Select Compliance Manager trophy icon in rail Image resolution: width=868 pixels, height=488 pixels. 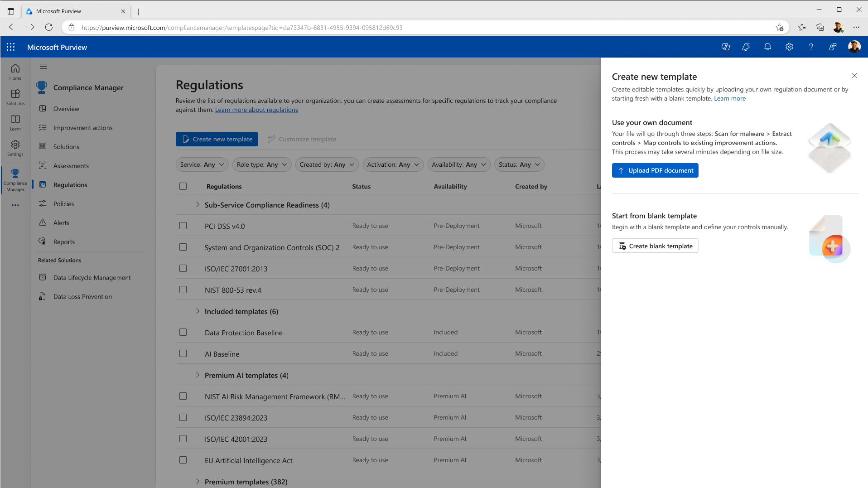point(15,179)
